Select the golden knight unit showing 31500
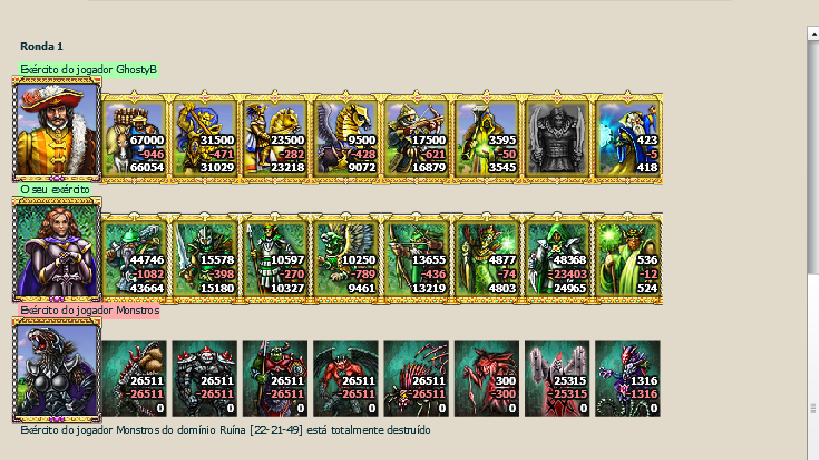This screenshot has height=460, width=819. (x=205, y=138)
